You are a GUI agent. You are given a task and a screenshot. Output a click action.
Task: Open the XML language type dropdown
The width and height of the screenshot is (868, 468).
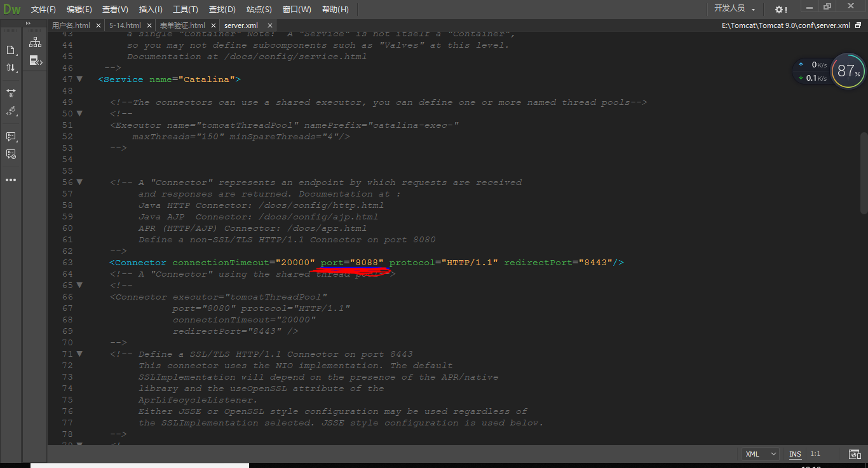tap(761, 454)
